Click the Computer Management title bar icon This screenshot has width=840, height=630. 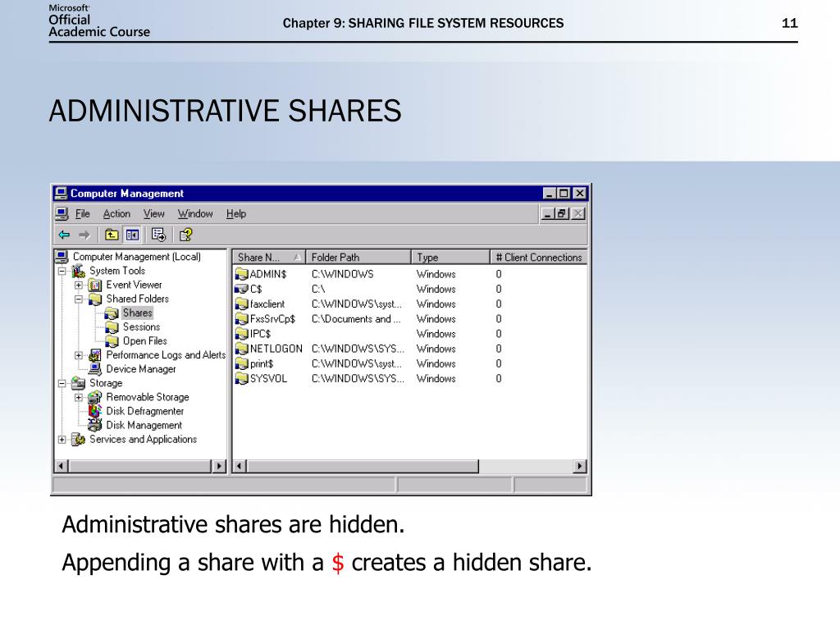[61, 194]
